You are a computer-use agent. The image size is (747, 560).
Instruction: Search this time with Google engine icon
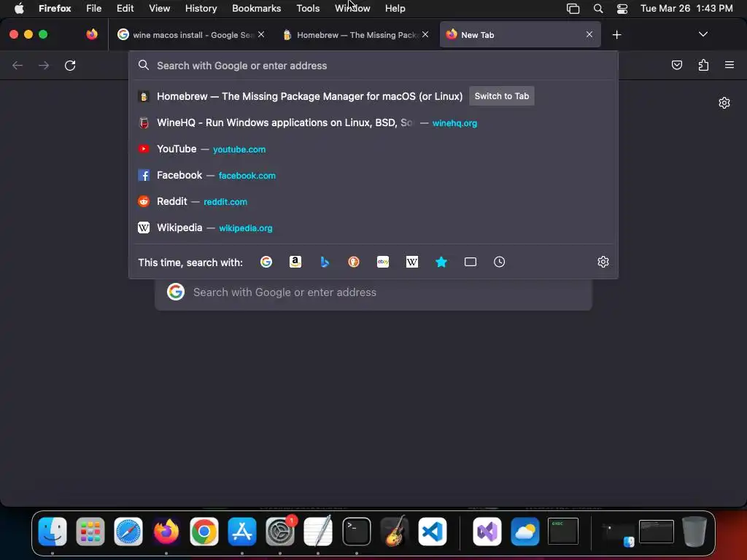pyautogui.click(x=266, y=262)
